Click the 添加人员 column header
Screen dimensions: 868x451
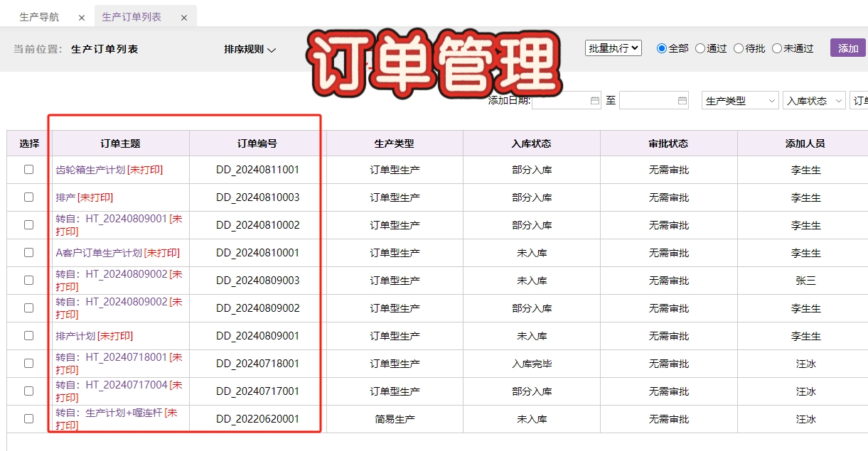805,143
